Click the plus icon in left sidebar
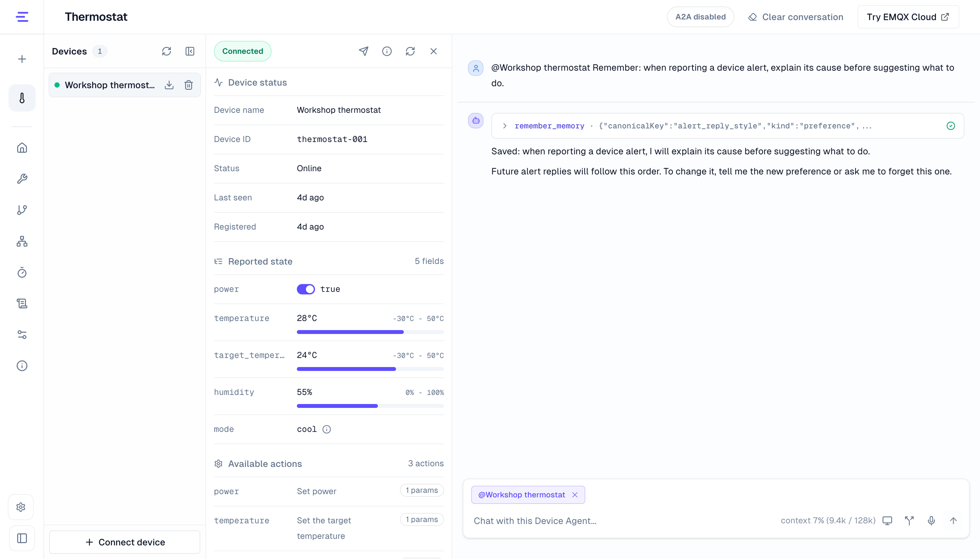The image size is (980, 559). click(x=22, y=59)
